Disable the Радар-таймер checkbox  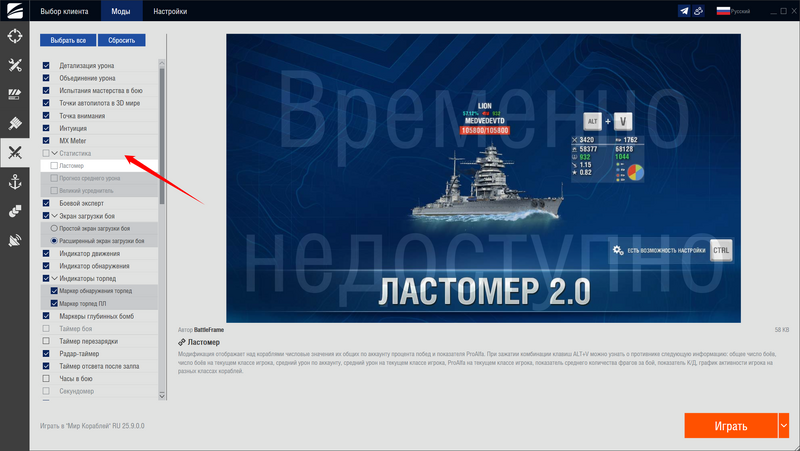pos(46,354)
